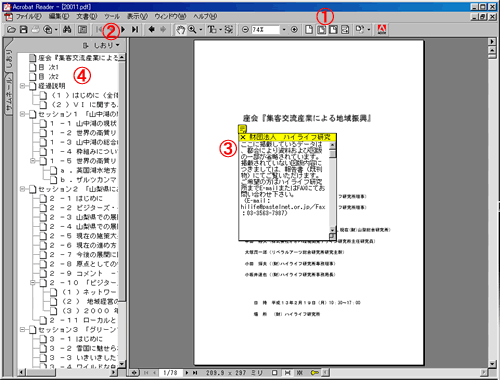
Task: Go to next page using toolbar arrow
Action: pos(123,30)
